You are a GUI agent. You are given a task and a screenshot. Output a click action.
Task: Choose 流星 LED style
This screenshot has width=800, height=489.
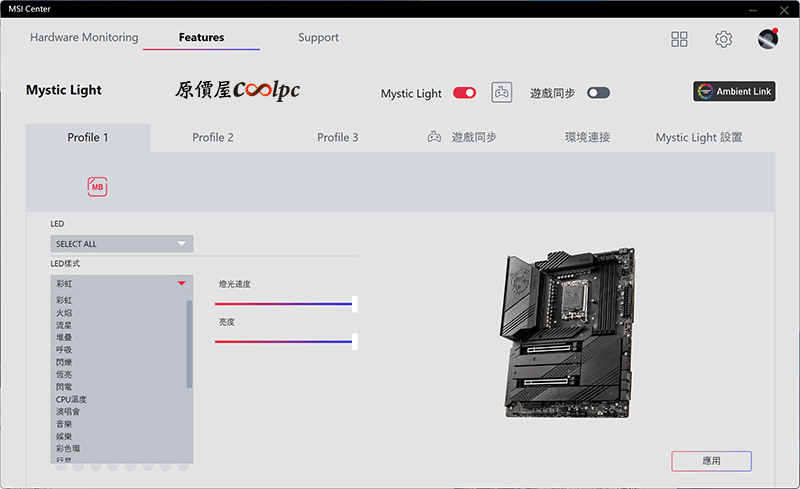coord(64,325)
